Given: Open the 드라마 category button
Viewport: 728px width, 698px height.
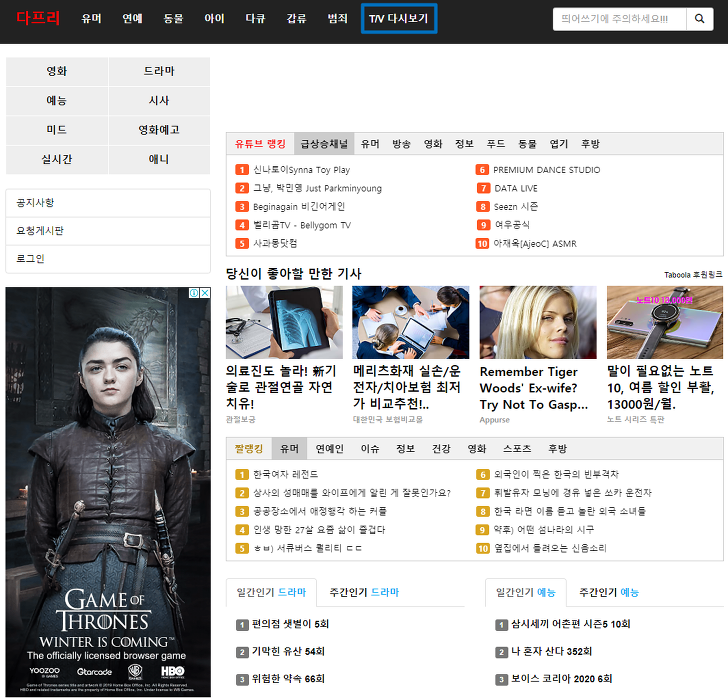Looking at the screenshot, I should pos(159,72).
